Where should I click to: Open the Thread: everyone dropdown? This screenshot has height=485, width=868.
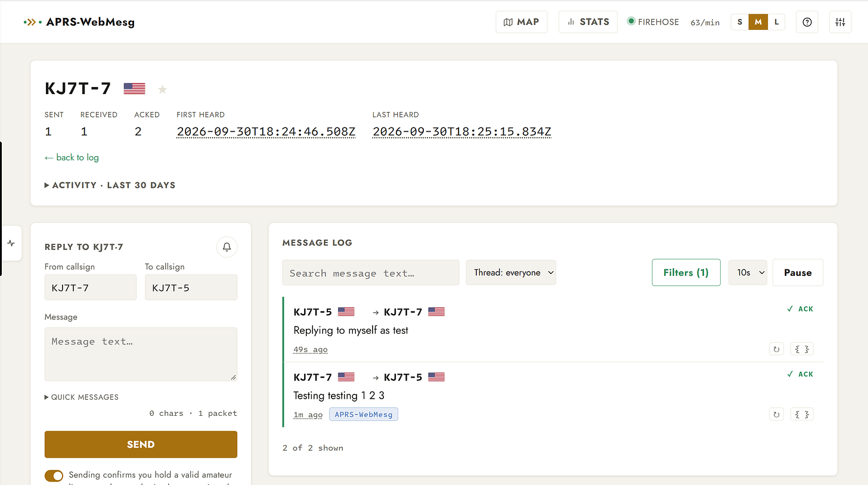click(x=511, y=272)
